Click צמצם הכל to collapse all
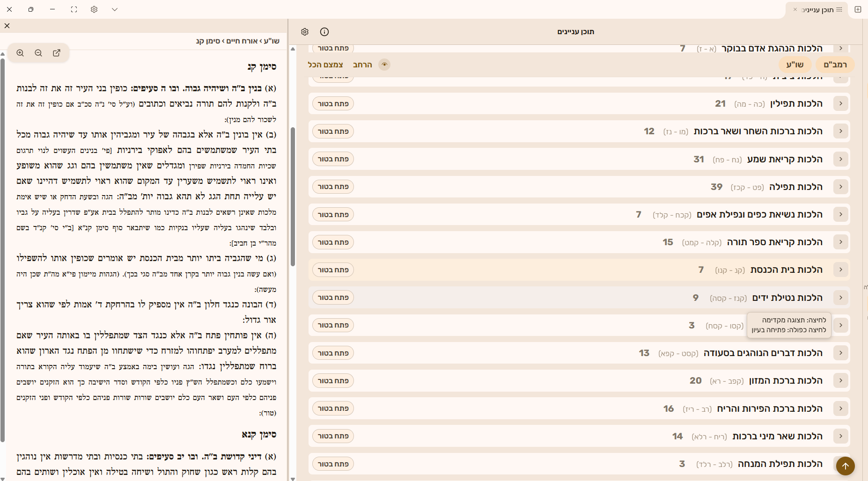This screenshot has width=868, height=481. [x=325, y=65]
